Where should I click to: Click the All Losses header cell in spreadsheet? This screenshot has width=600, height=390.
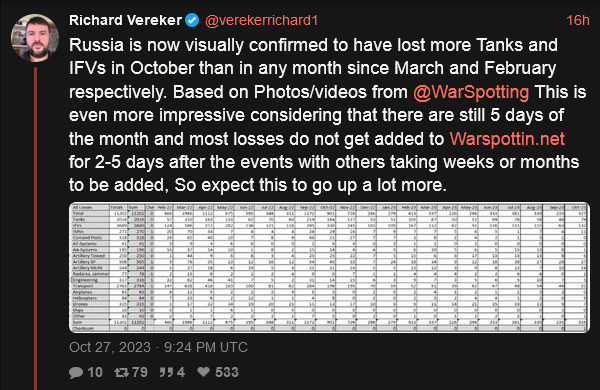(90, 207)
